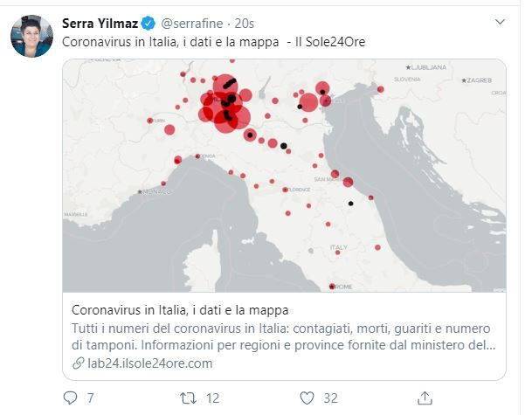Viewport: 532px width, 415px height.
Task: Open lab24.ilsole24ore.com domain link
Action: [x=149, y=363]
